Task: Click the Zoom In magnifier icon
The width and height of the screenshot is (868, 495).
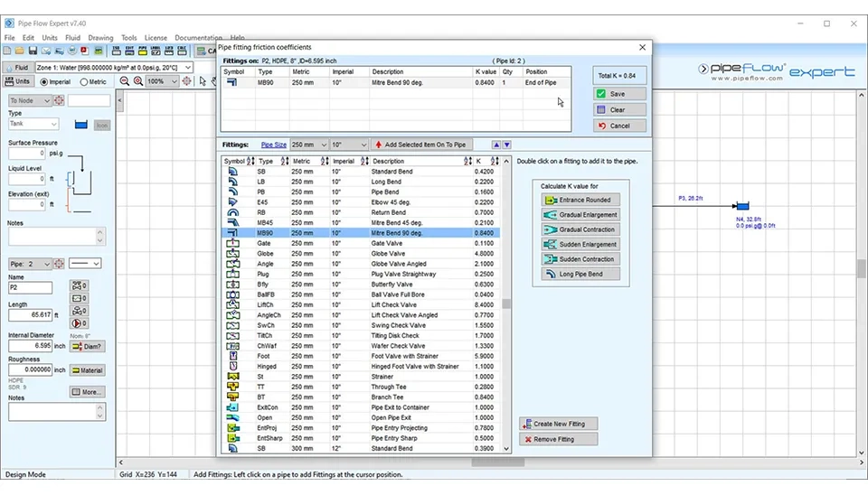Action: pos(137,81)
